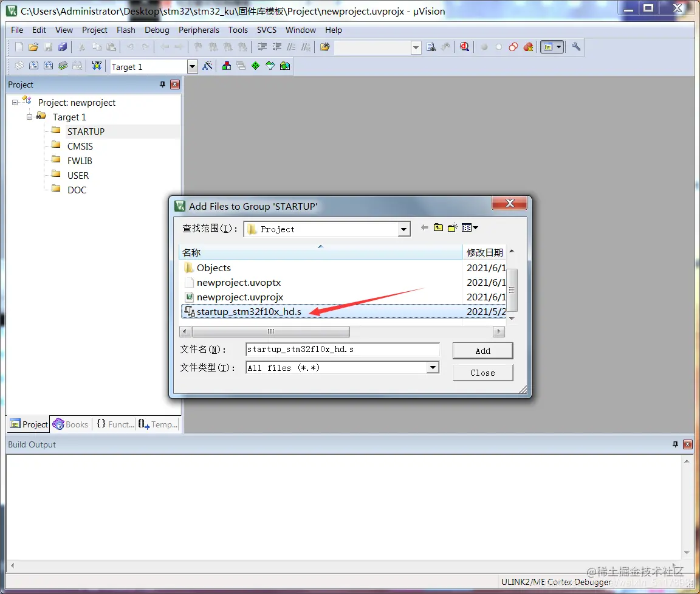Viewport: 700px width, 594px height.
Task: Collapse the Target 1 tree node
Action: [x=29, y=117]
